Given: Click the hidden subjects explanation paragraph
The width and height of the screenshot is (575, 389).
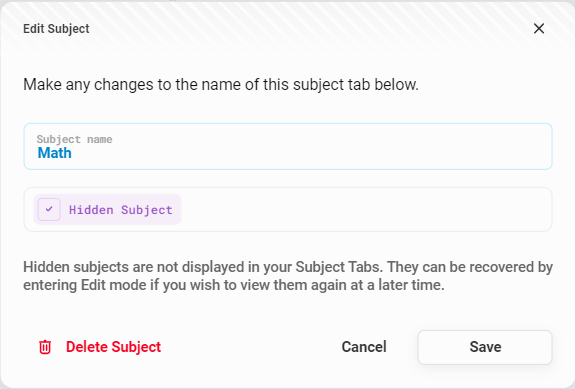Looking at the screenshot, I should [x=288, y=276].
